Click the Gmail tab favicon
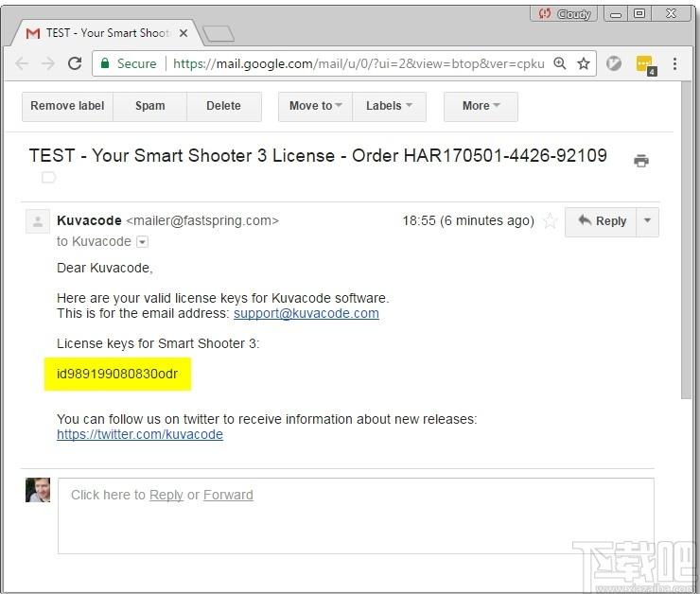 33,33
